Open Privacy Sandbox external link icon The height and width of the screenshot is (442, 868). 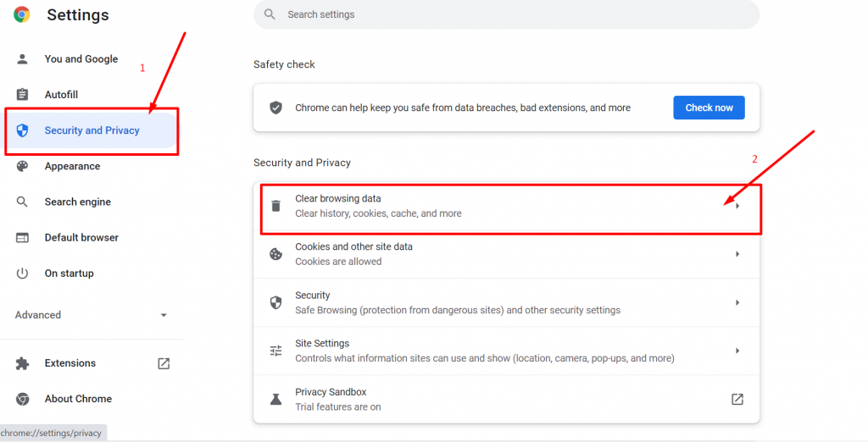click(x=737, y=399)
